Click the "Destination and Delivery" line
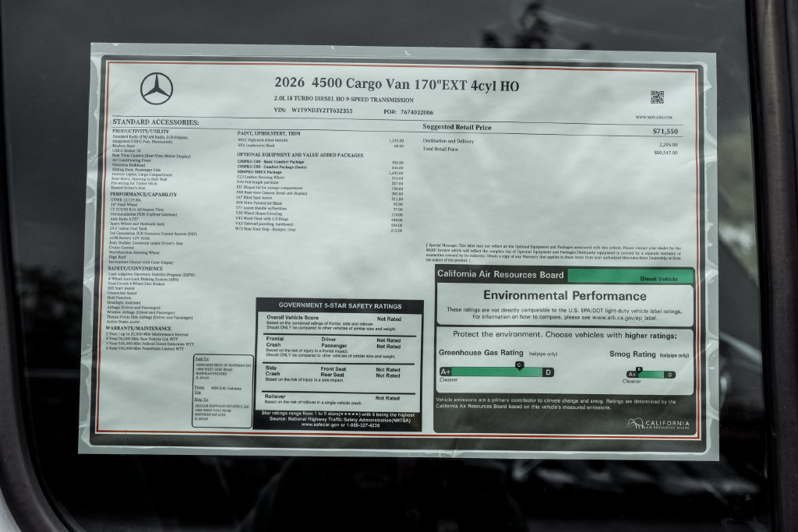The width and height of the screenshot is (798, 532). (x=448, y=141)
